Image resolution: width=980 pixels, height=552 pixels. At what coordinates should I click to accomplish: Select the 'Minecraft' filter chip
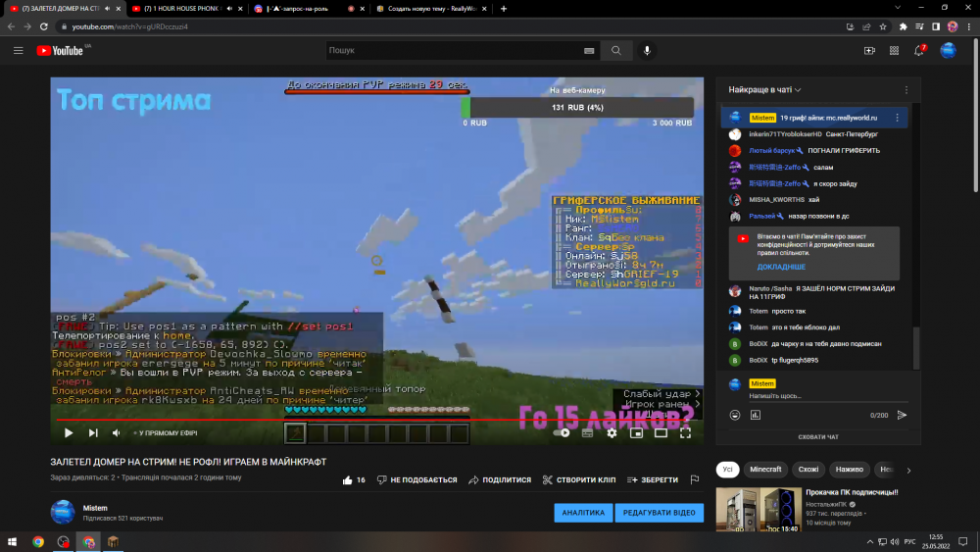765,470
